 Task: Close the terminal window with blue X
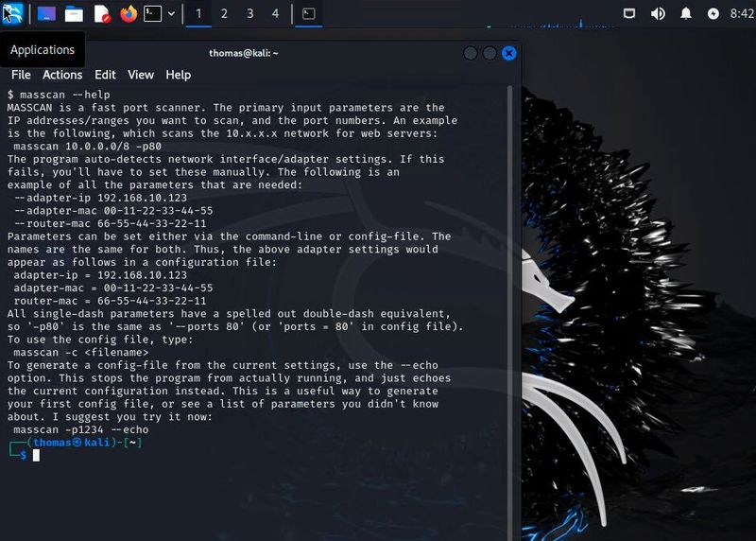pos(508,53)
